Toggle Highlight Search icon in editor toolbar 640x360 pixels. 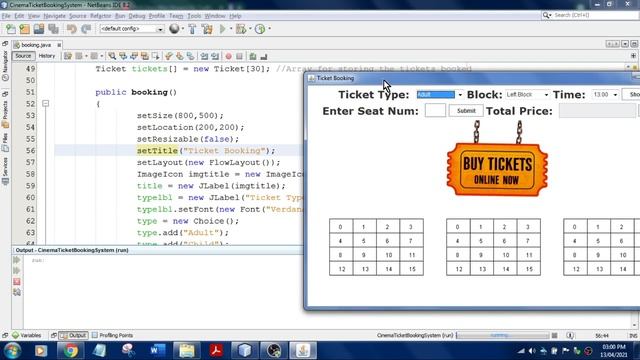[x=145, y=56]
